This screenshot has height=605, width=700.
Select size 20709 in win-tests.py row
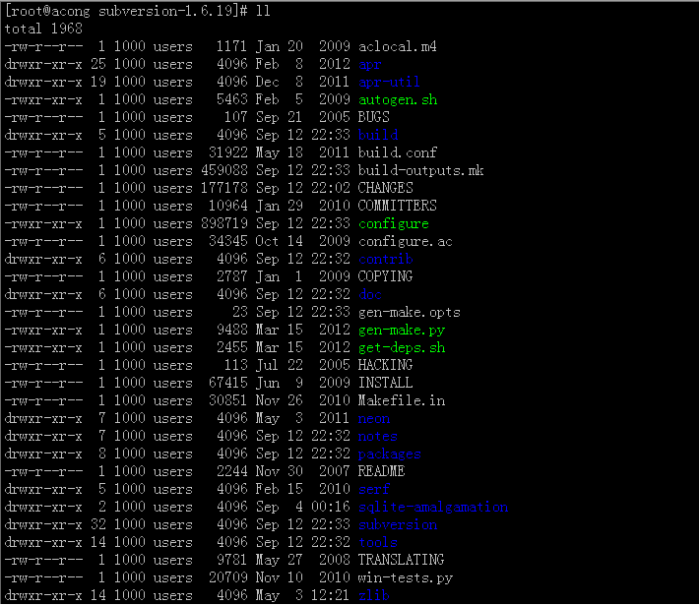(x=228, y=577)
